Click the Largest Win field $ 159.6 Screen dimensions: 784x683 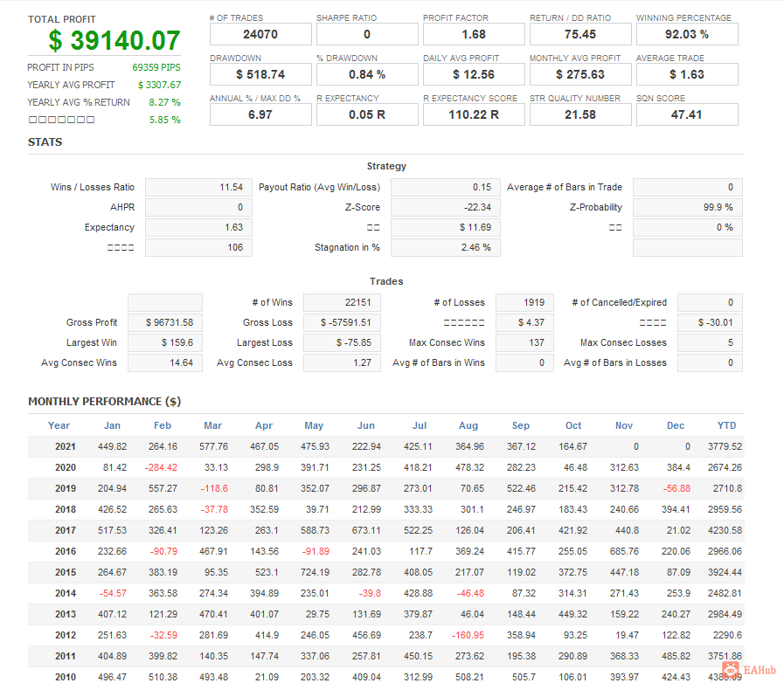coord(165,342)
